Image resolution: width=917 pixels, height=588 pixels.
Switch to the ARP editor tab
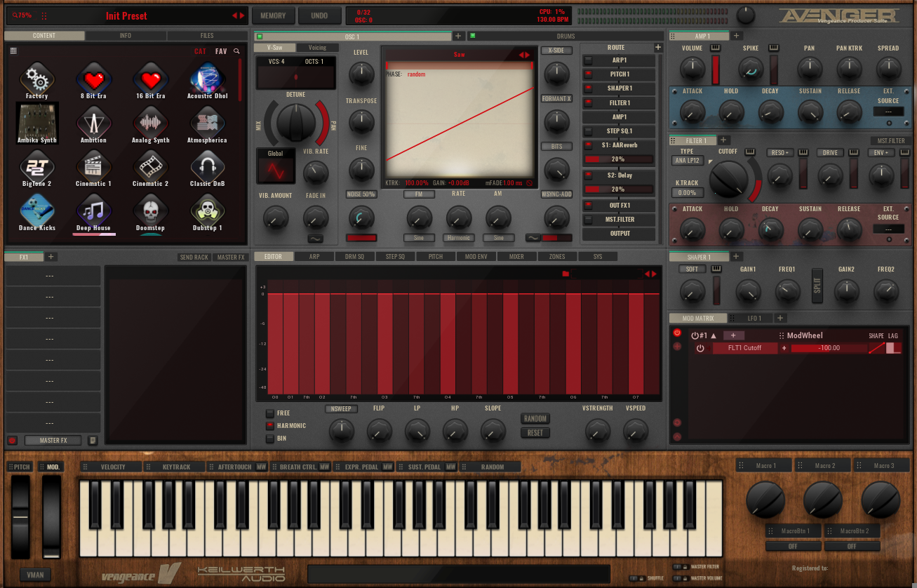pos(314,257)
